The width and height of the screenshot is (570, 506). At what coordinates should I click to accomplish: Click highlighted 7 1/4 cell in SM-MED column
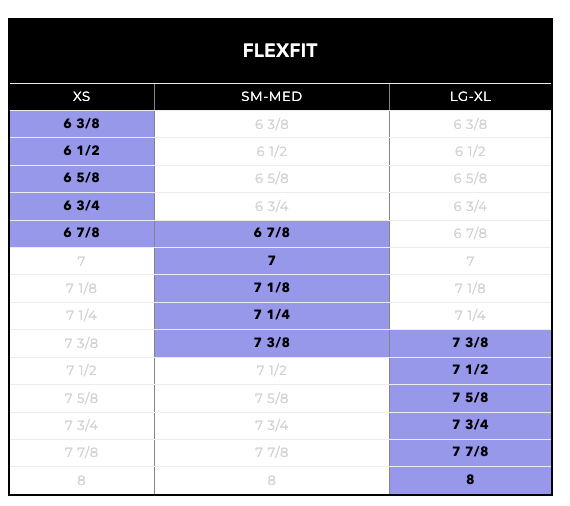(272, 316)
